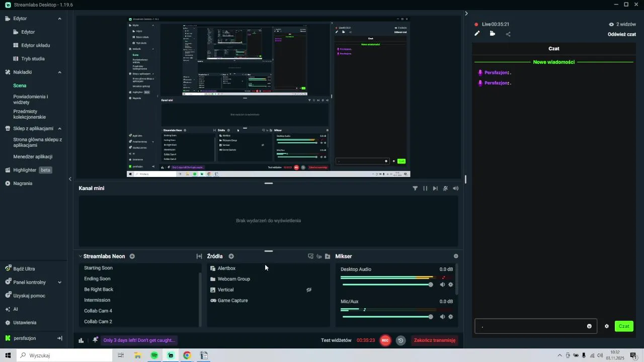Click the camera clip icon in chat panel
644x362 pixels.
coord(493,34)
